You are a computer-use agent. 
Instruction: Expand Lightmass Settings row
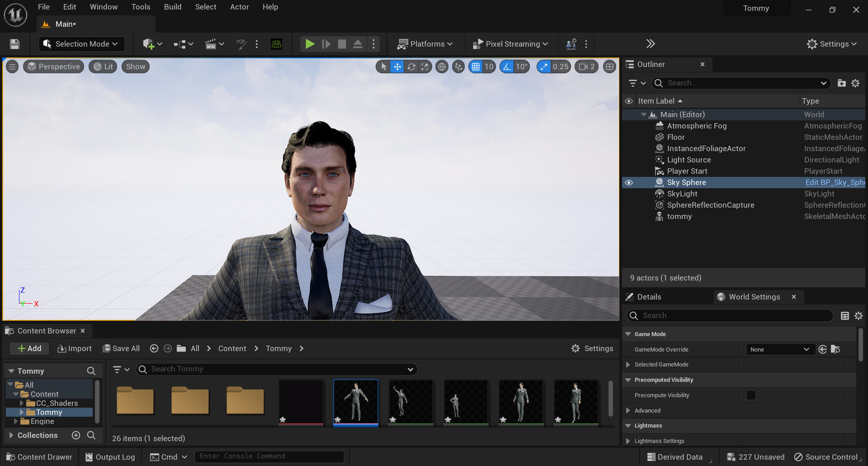coord(628,441)
